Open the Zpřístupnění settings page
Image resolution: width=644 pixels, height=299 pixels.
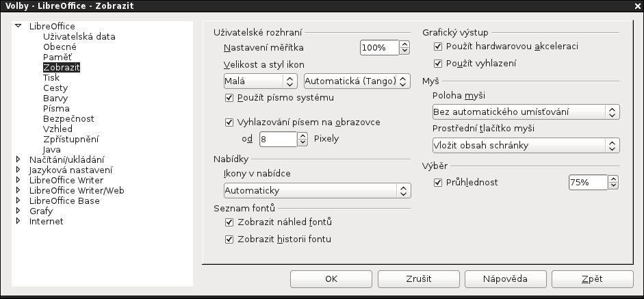click(70, 139)
